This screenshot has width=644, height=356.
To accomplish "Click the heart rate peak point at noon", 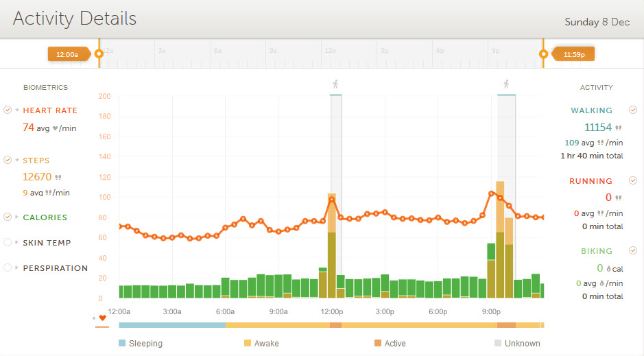I will (332, 200).
